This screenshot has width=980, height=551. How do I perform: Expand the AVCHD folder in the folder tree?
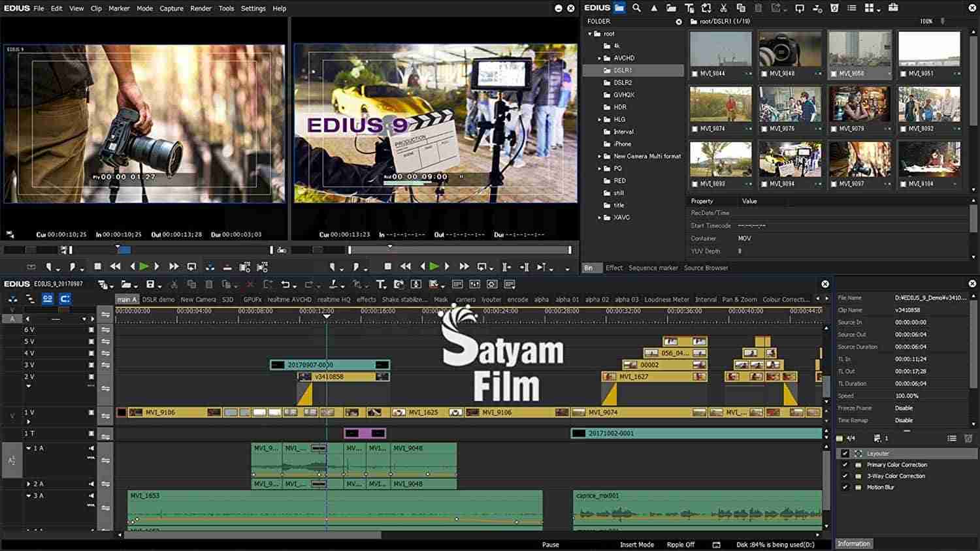pyautogui.click(x=600, y=57)
